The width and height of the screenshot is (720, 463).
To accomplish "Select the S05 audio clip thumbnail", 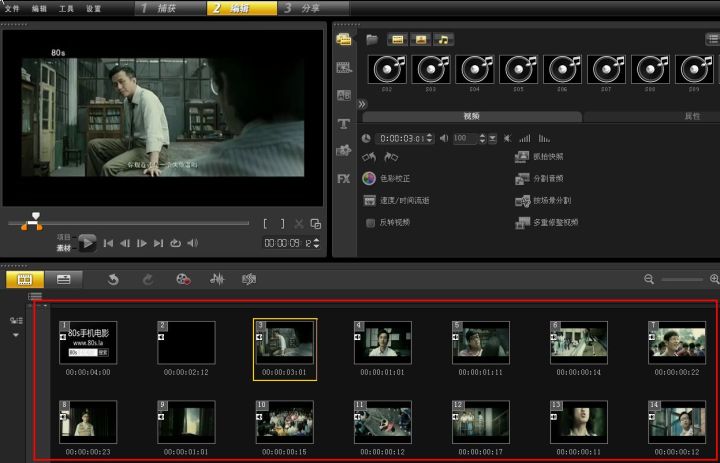I will click(518, 69).
